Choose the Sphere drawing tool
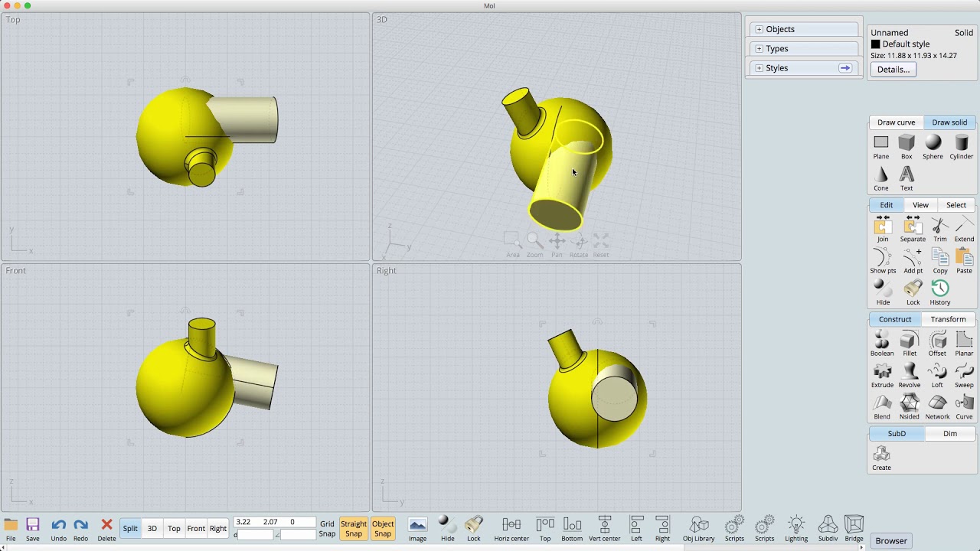This screenshot has width=980, height=551. [933, 146]
